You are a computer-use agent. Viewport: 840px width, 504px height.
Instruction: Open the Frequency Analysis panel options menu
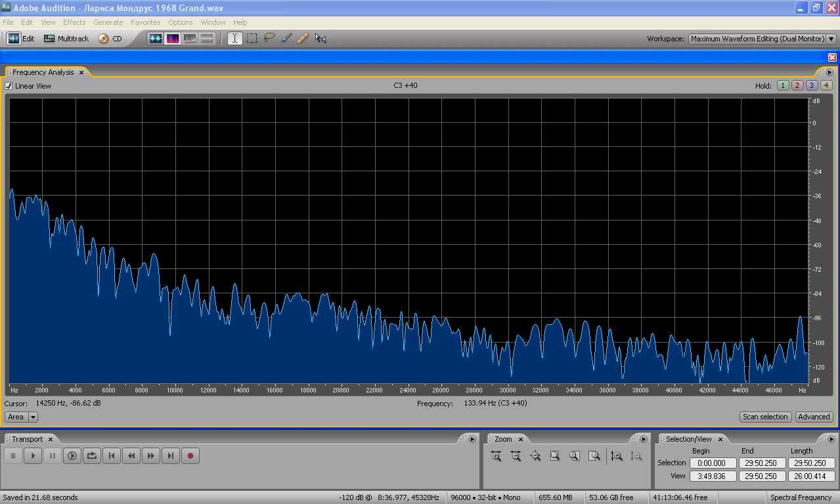(x=829, y=72)
